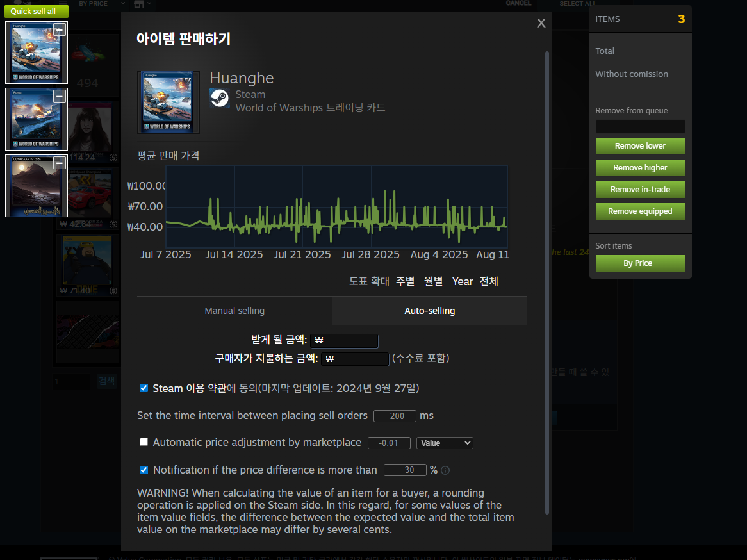Edit the price adjustment amount field
The image size is (747, 560).
(389, 443)
